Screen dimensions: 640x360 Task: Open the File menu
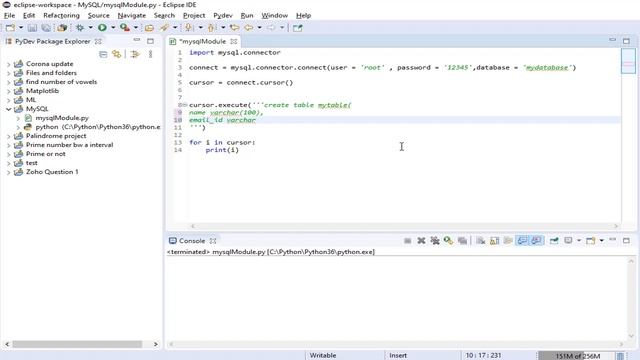tap(9, 16)
